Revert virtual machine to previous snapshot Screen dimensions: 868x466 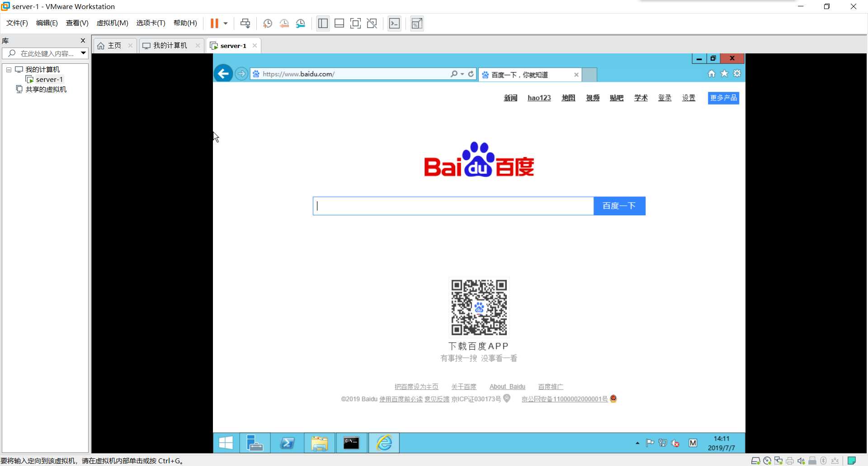tap(284, 24)
